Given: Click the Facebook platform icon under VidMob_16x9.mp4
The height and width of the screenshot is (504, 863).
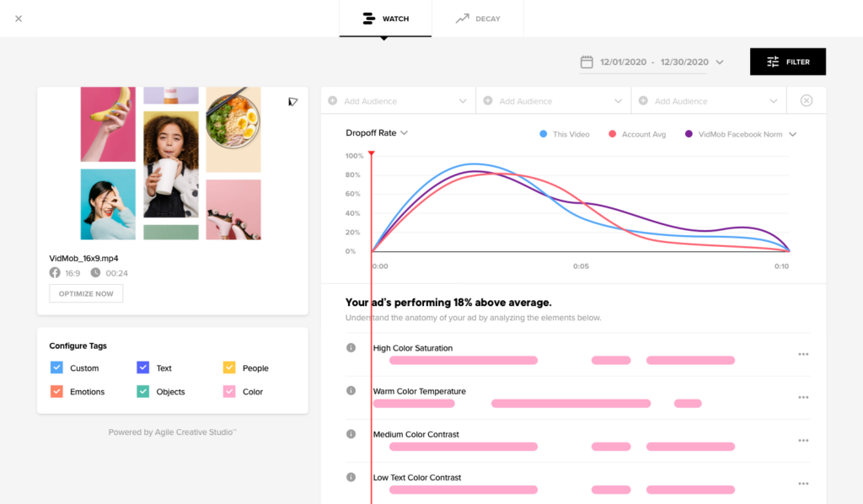Looking at the screenshot, I should pos(53,272).
